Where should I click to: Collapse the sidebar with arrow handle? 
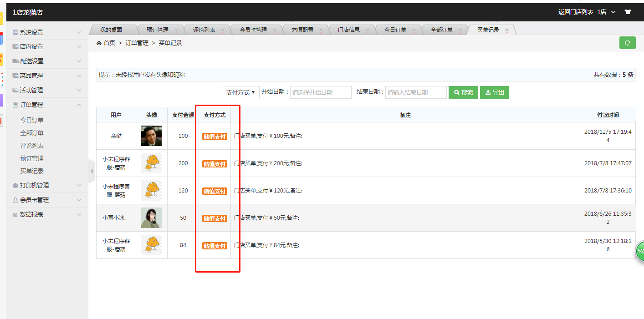[x=92, y=171]
